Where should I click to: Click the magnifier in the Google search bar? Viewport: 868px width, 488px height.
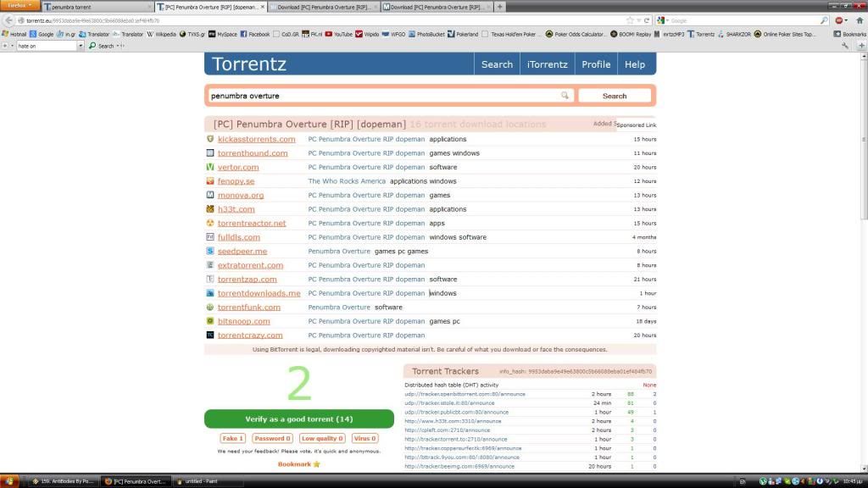(x=824, y=20)
